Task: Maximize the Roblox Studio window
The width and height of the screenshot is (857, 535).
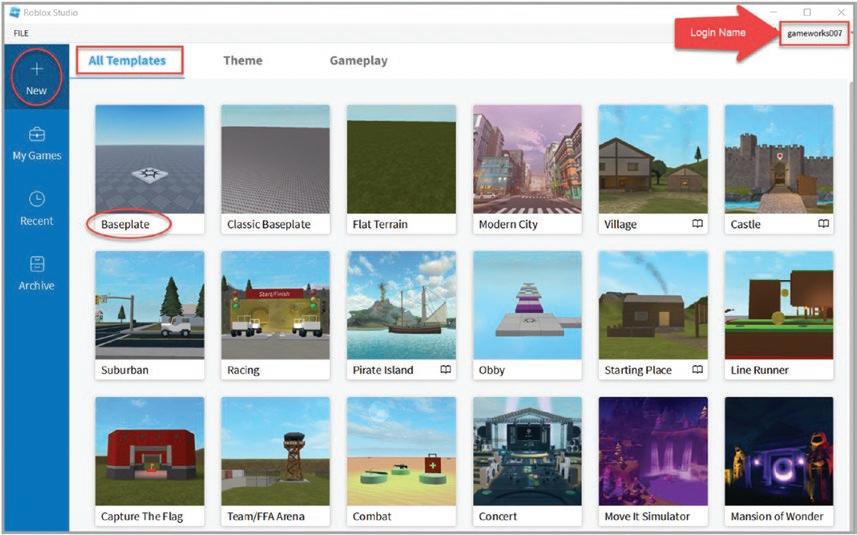Action: click(x=807, y=12)
